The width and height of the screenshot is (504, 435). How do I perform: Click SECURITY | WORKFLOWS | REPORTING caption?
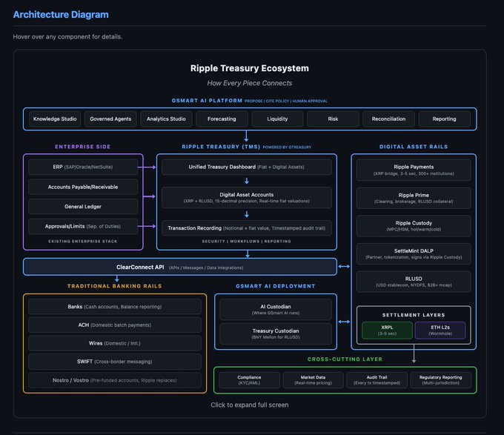247,242
